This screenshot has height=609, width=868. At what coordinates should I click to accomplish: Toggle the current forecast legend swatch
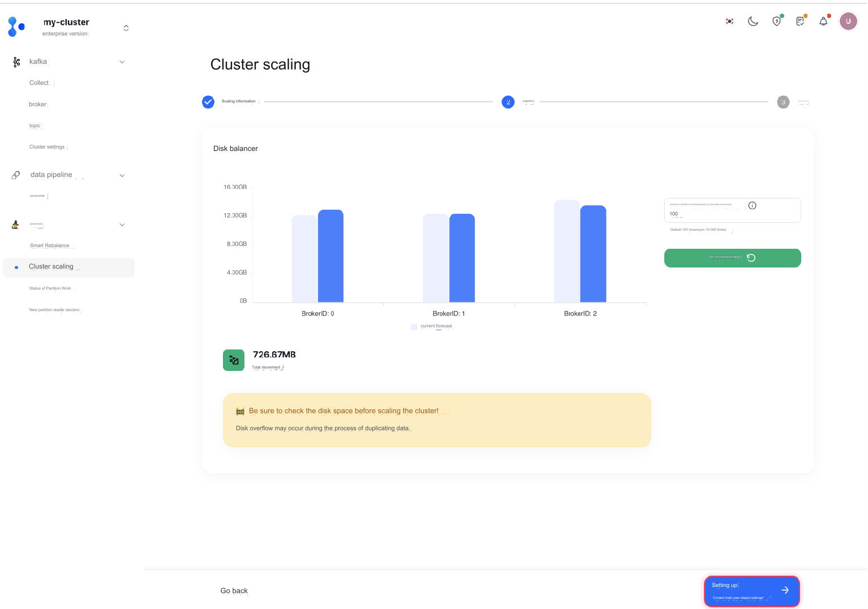tap(414, 327)
